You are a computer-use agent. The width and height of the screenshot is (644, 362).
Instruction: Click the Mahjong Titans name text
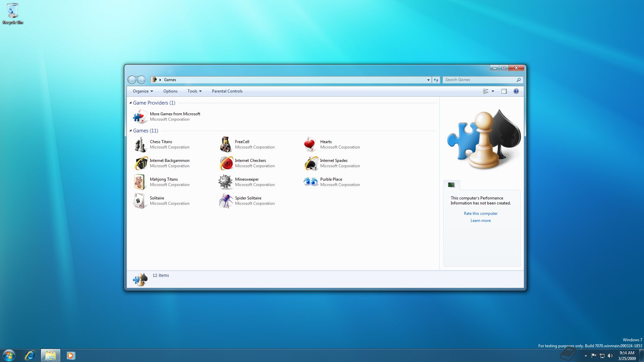click(164, 179)
